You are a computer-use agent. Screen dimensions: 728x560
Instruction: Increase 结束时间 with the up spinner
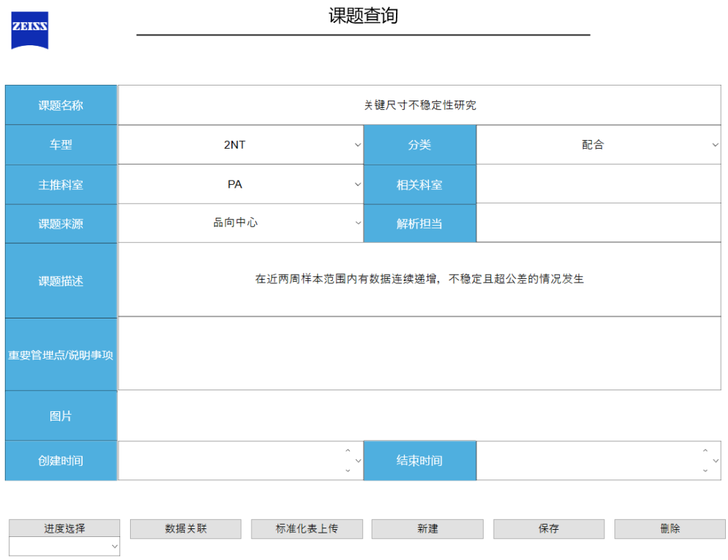tap(705, 451)
